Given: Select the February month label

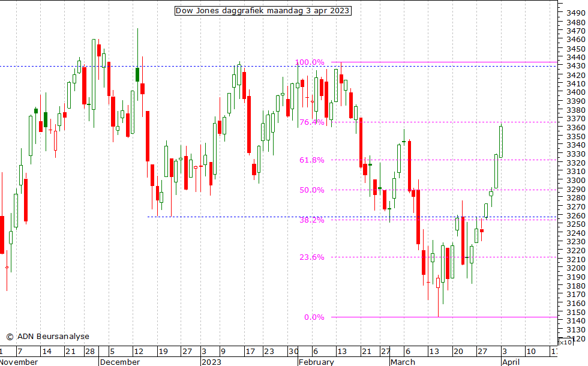Looking at the screenshot, I should pyautogui.click(x=317, y=362).
